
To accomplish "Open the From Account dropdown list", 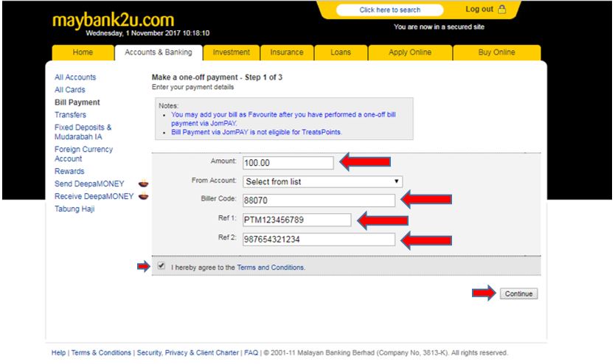I will tap(322, 181).
